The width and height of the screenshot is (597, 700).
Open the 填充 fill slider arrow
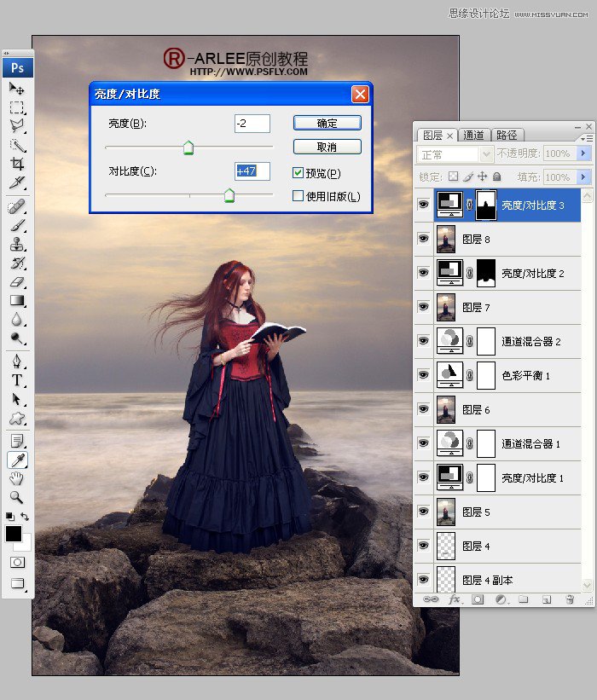click(583, 177)
